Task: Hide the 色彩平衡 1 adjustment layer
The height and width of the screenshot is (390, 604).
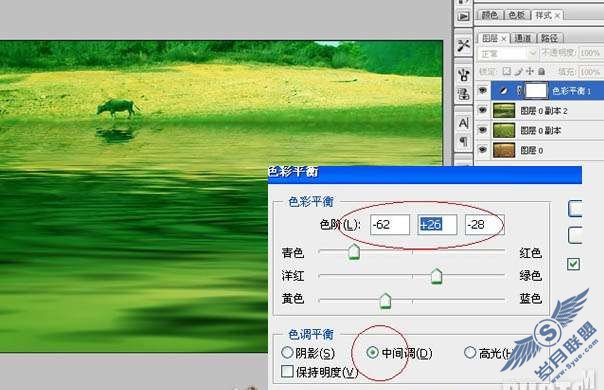Action: pos(482,91)
